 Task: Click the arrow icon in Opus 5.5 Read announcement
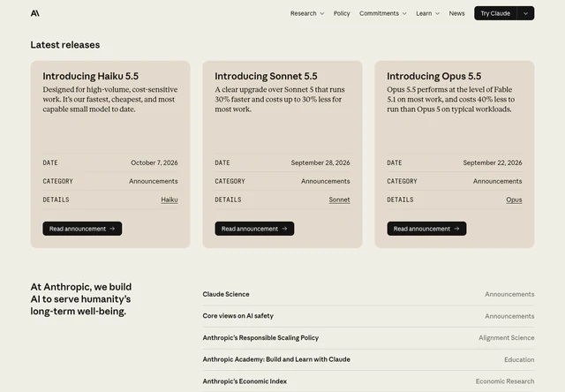tap(456, 229)
